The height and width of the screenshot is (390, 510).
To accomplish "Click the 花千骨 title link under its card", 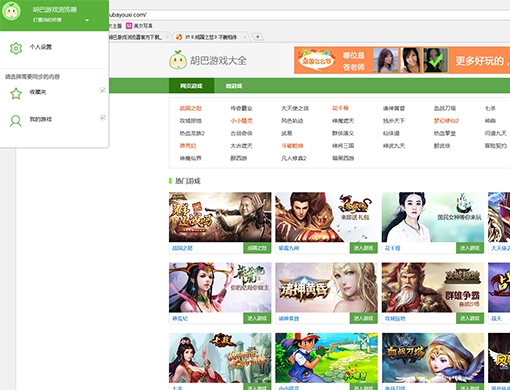I will pos(392,248).
